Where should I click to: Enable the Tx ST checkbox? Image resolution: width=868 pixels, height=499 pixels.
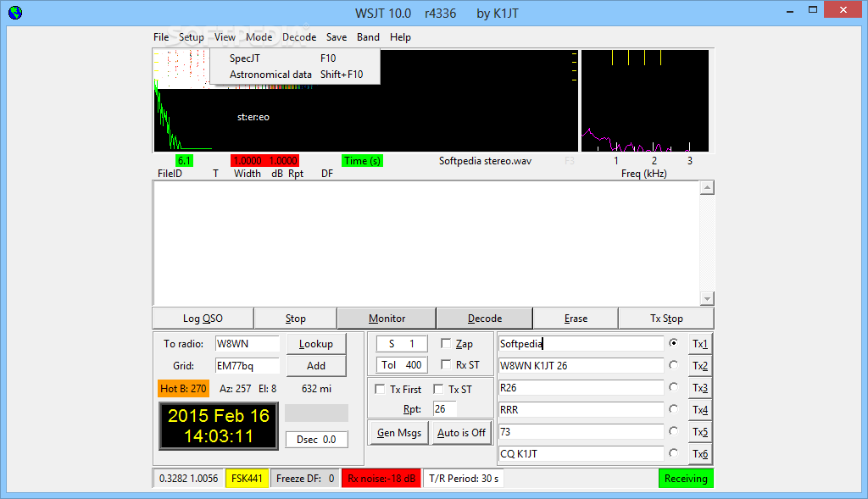(x=438, y=389)
